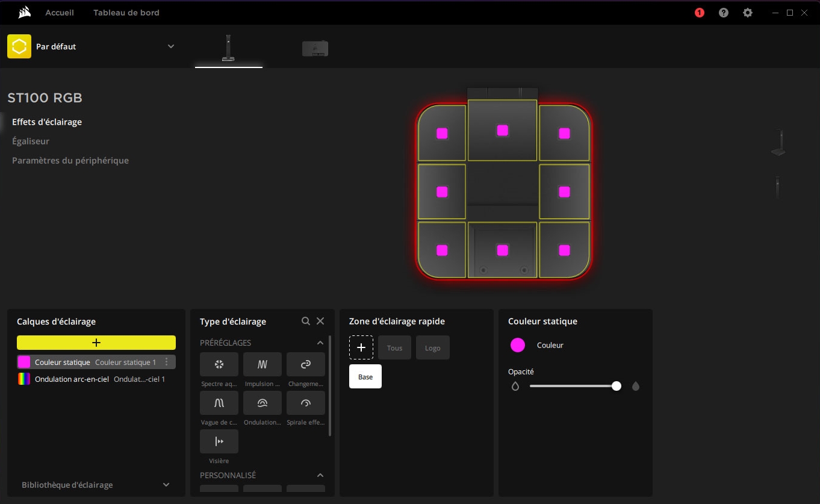Choose the Spirale effe... preset effect
Image resolution: width=820 pixels, height=504 pixels.
(x=306, y=403)
